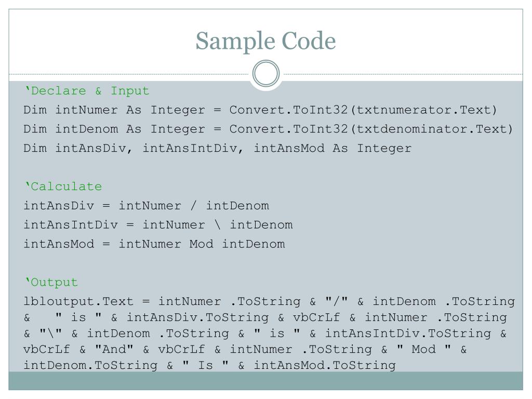This screenshot has width=532, height=399.
Task: Click the Dim intNumer declaration line
Action: tap(260, 110)
